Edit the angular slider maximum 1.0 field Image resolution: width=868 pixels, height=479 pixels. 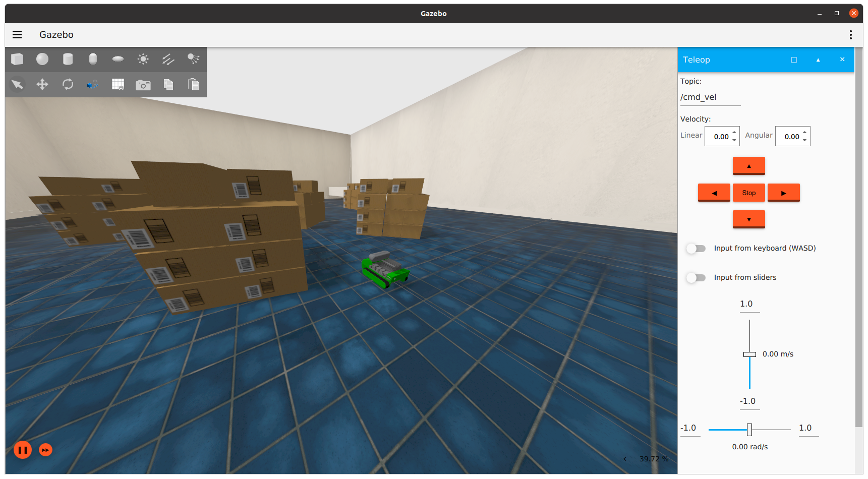[x=808, y=429]
